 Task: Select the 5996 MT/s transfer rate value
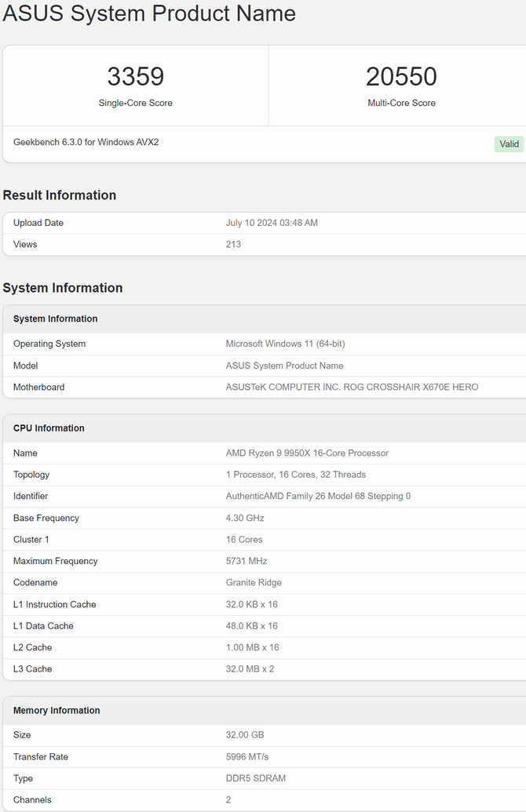(247, 757)
